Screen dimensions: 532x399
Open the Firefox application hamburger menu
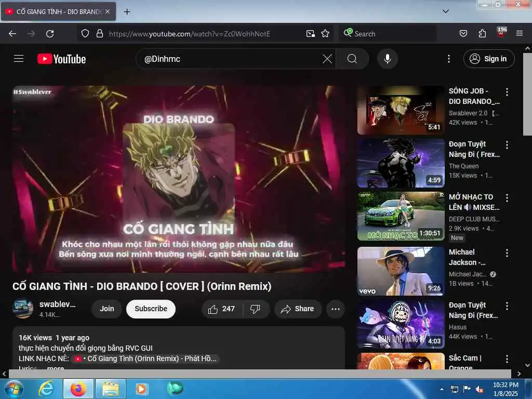pos(520,33)
